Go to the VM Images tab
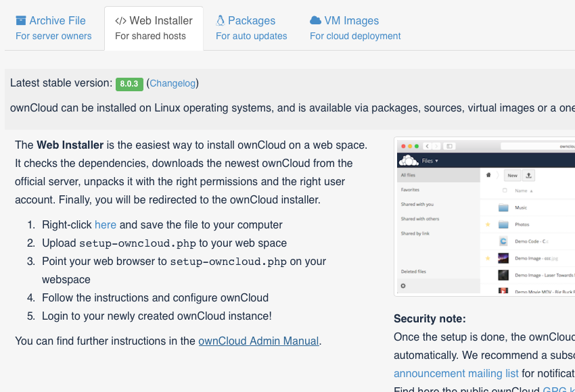 pos(355,28)
